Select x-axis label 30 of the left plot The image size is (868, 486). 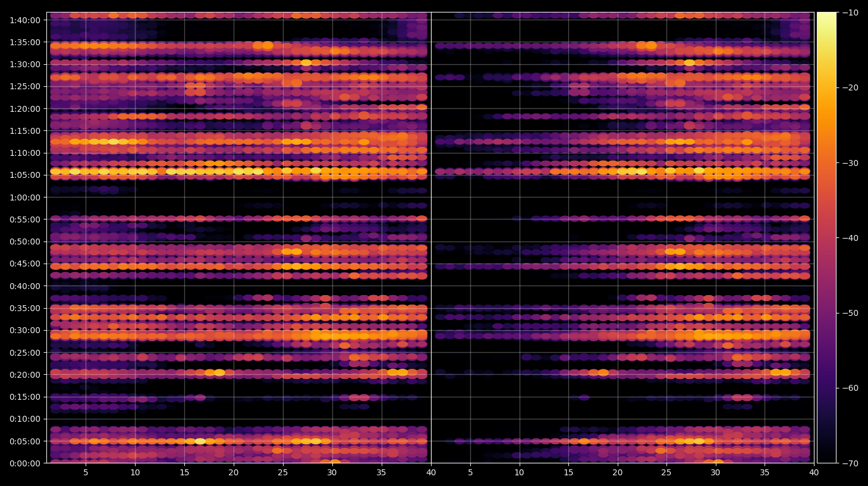click(332, 473)
